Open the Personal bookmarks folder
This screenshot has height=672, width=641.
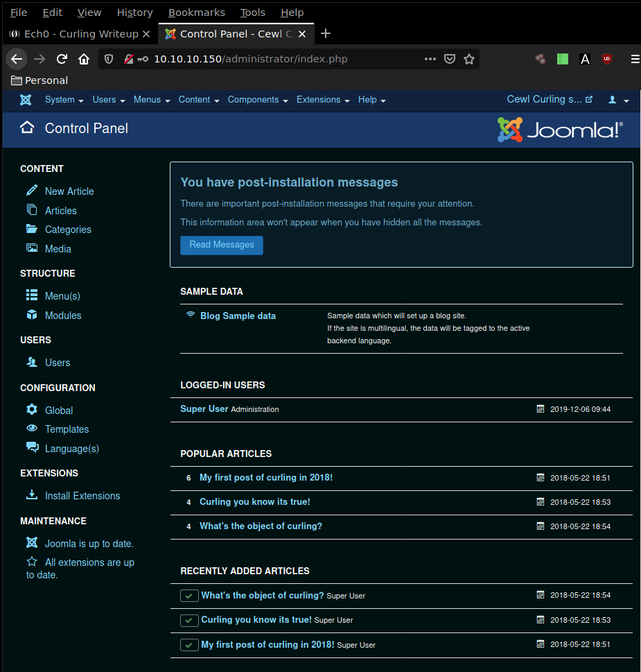[x=39, y=80]
